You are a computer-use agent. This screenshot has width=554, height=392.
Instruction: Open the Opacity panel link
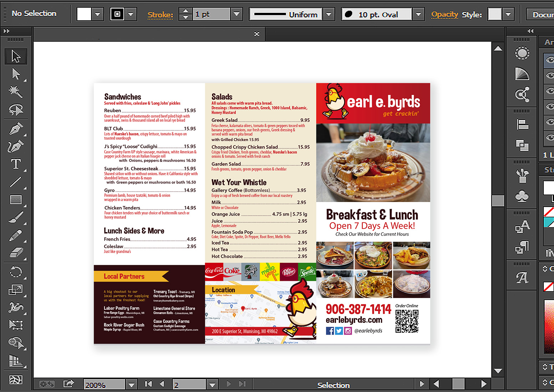[444, 15]
